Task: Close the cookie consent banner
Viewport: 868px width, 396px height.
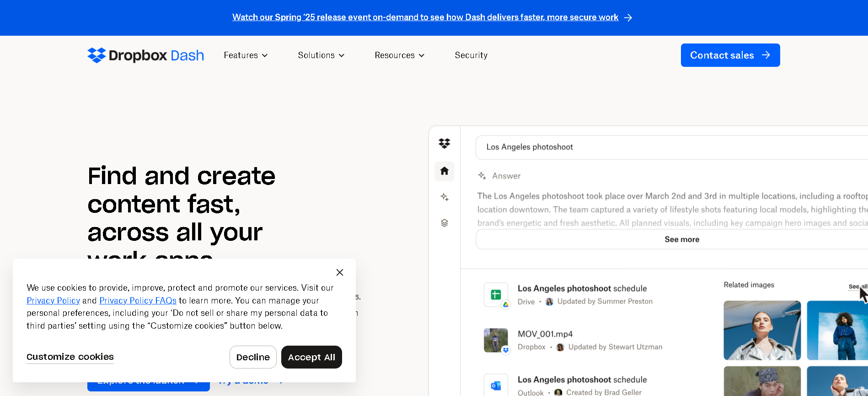Action: pyautogui.click(x=340, y=272)
